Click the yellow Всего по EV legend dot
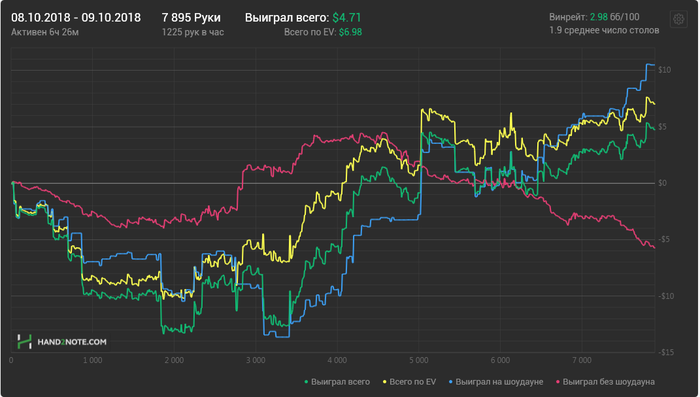This screenshot has height=397, width=700. pyautogui.click(x=384, y=382)
